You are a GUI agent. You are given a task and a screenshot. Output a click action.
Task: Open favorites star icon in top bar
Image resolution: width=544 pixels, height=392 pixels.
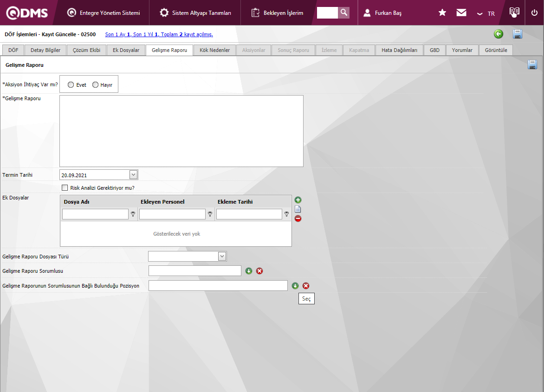(x=442, y=13)
